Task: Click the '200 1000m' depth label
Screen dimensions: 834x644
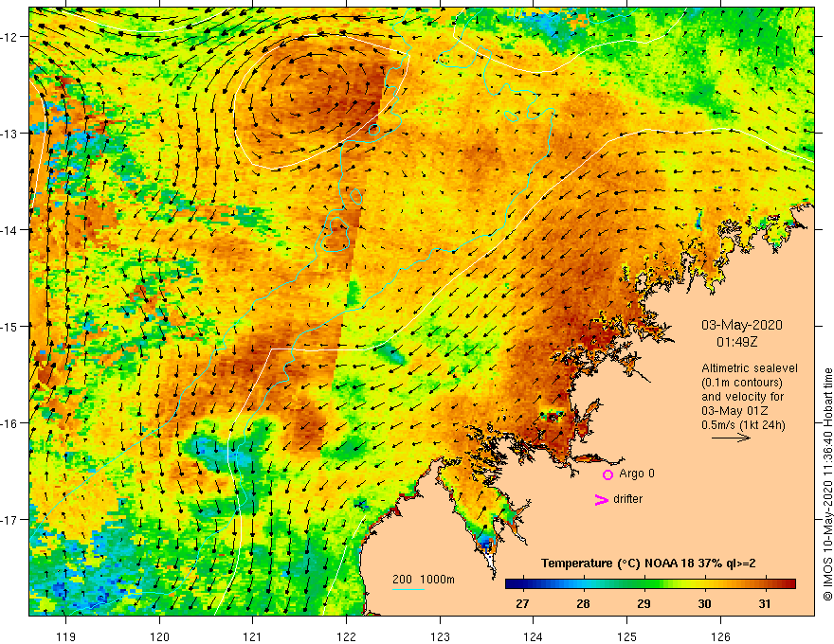Action: [424, 580]
